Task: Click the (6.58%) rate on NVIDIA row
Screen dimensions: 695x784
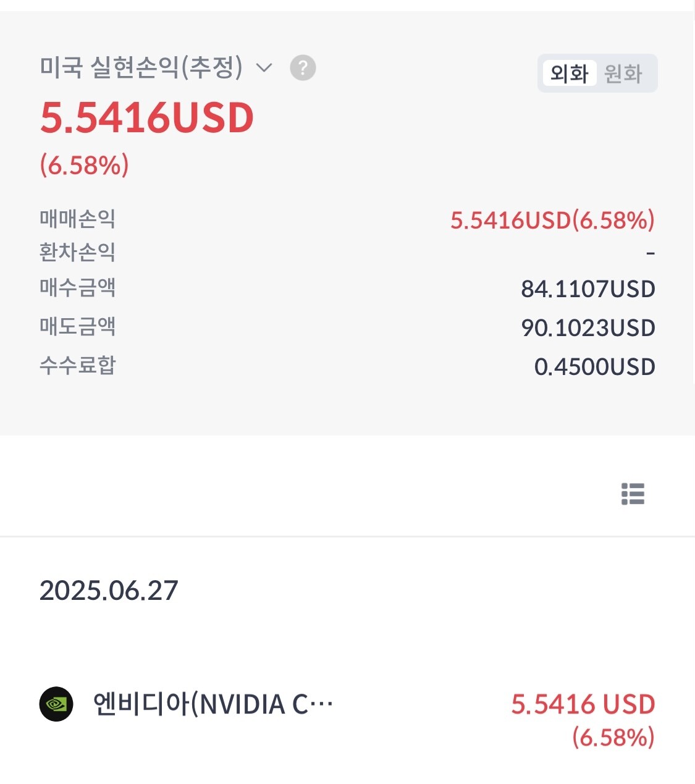Action: tap(613, 737)
